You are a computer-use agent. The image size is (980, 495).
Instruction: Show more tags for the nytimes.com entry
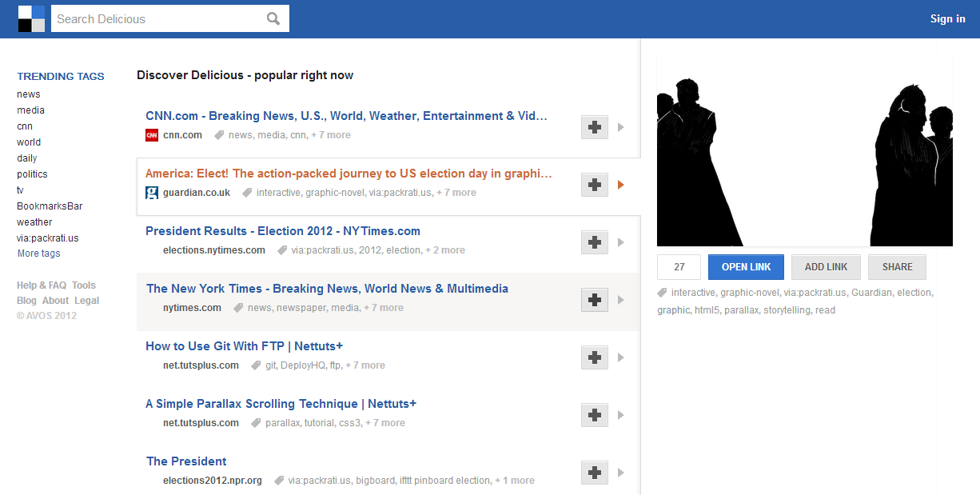coord(384,308)
